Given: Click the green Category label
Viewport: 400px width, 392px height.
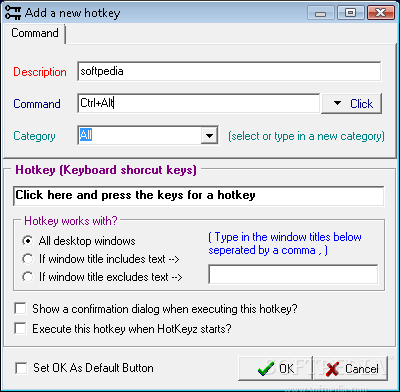Looking at the screenshot, I should pyautogui.click(x=34, y=136).
